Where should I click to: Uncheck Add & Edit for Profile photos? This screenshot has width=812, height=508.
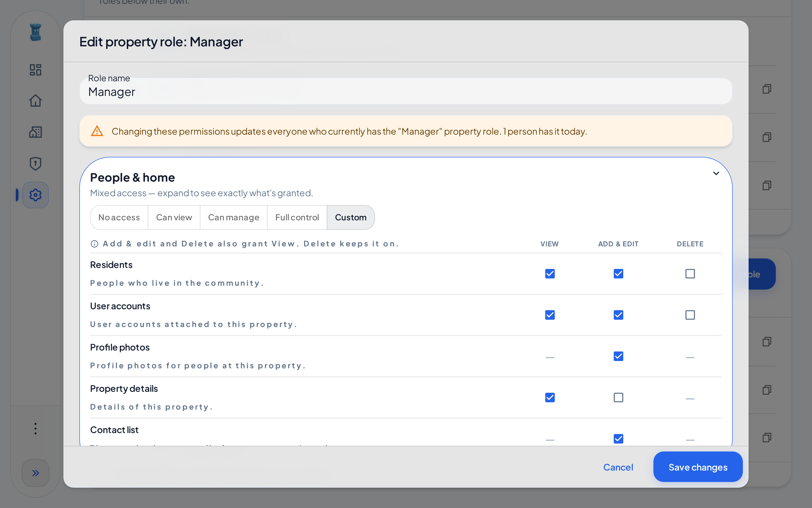coord(618,357)
